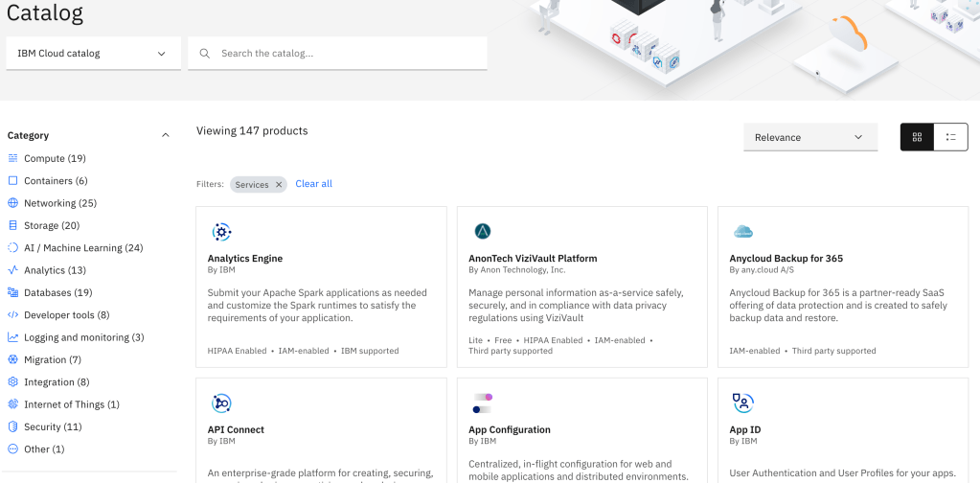Click the Clear all filters link
The width and height of the screenshot is (980, 483).
click(313, 184)
